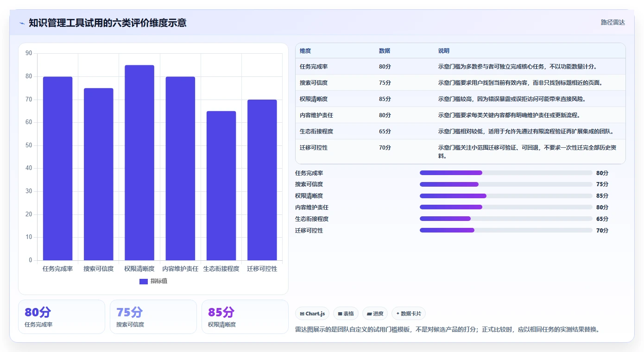Select the 搜索可信度 table row name
Viewport: 644px width, 352px height.
(x=314, y=83)
